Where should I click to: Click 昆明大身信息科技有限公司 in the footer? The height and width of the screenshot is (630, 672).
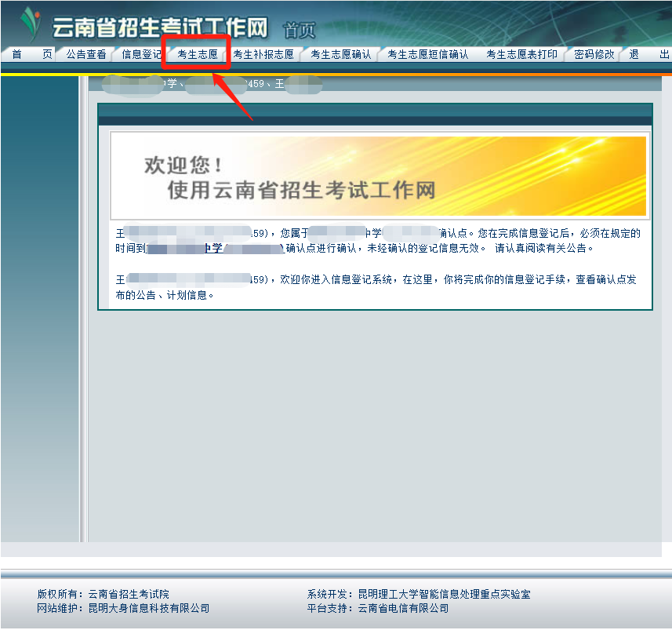pos(149,608)
